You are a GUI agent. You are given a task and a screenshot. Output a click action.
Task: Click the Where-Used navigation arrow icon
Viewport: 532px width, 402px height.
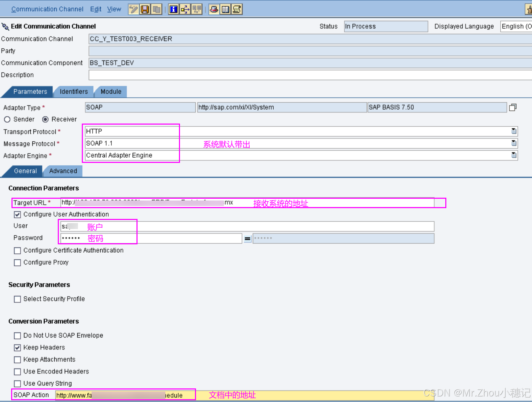click(185, 9)
